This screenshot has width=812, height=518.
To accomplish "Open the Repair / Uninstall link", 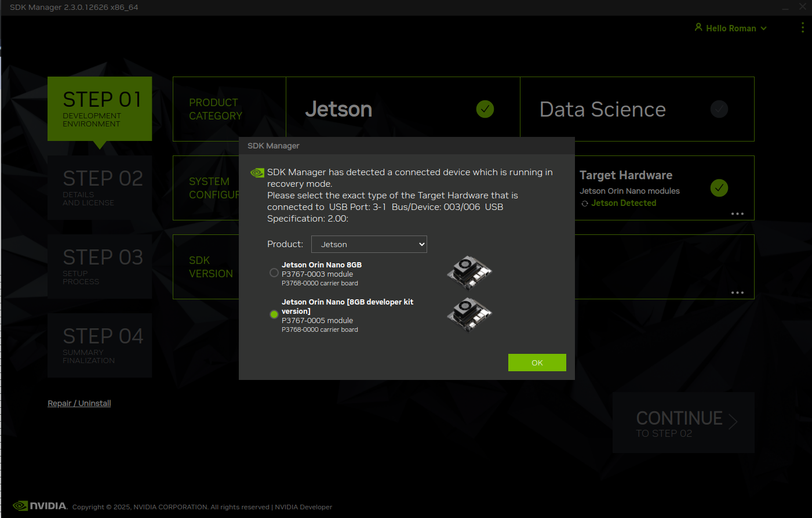I will click(79, 403).
